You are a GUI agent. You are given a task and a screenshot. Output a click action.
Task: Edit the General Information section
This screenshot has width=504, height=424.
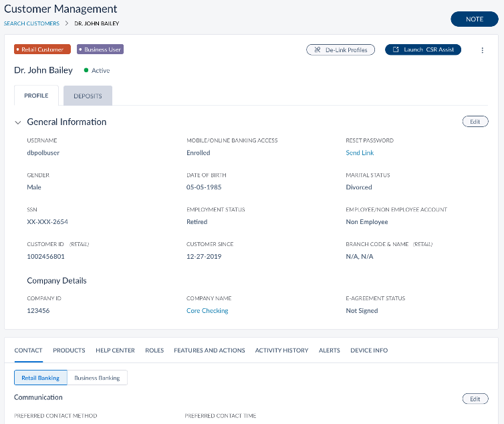[475, 122]
